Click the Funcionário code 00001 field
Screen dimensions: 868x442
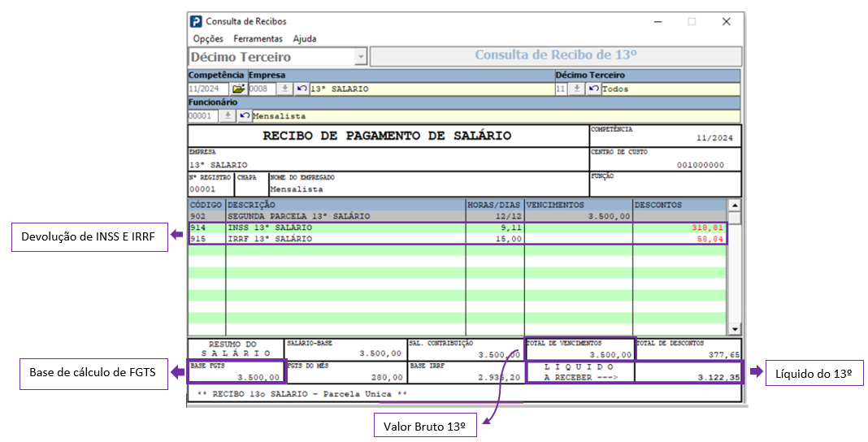[203, 116]
